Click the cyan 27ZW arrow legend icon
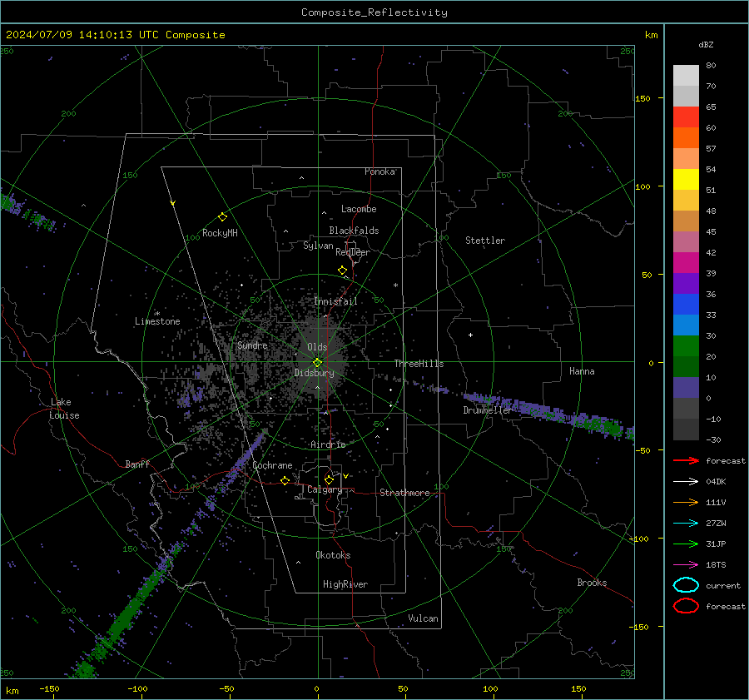Screen dimensions: 749x700 coord(686,524)
